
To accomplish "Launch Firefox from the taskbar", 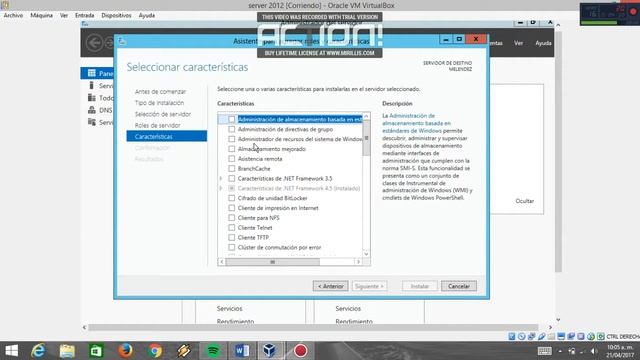I will pos(125,351).
